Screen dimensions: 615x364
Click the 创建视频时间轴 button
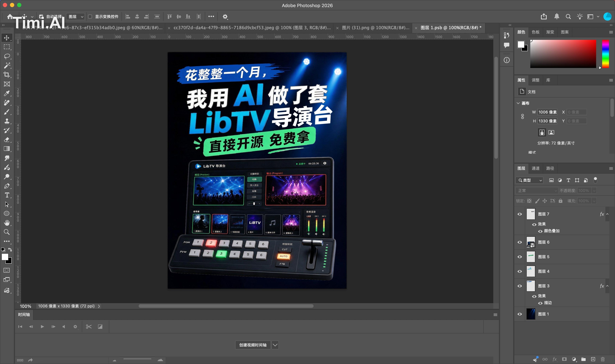tap(253, 345)
